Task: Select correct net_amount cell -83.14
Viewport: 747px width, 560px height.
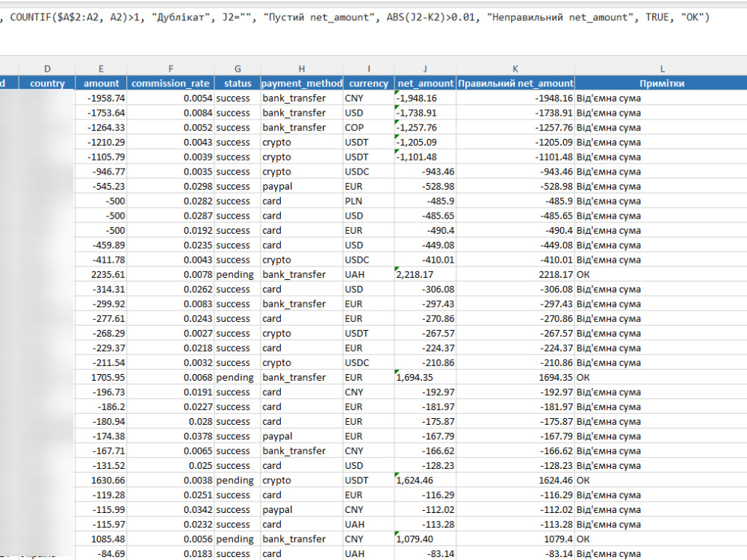Action: [x=515, y=554]
